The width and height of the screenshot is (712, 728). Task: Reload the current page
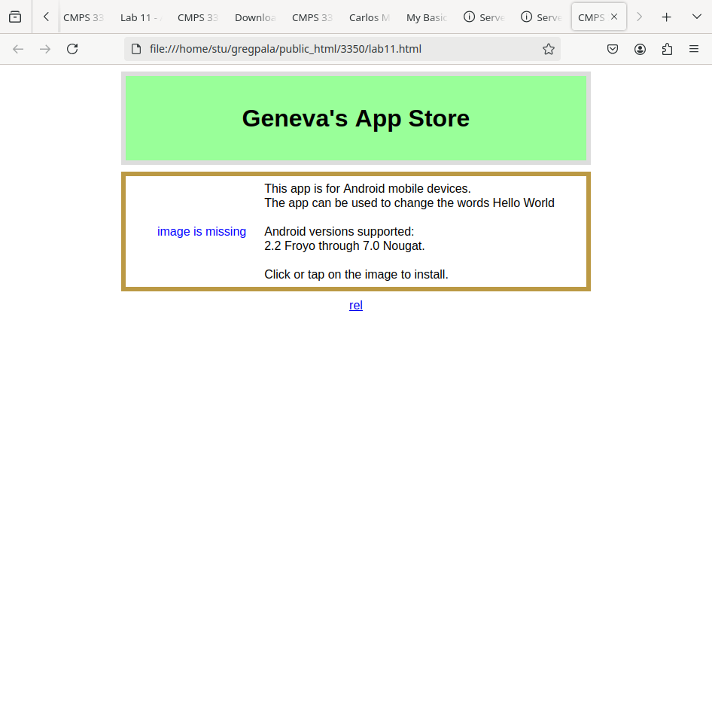[x=72, y=49]
